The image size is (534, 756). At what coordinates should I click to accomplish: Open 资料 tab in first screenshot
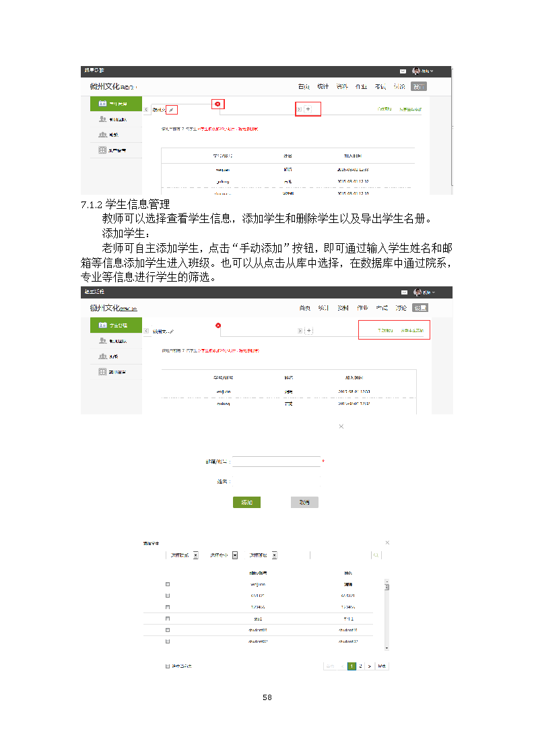[x=342, y=87]
